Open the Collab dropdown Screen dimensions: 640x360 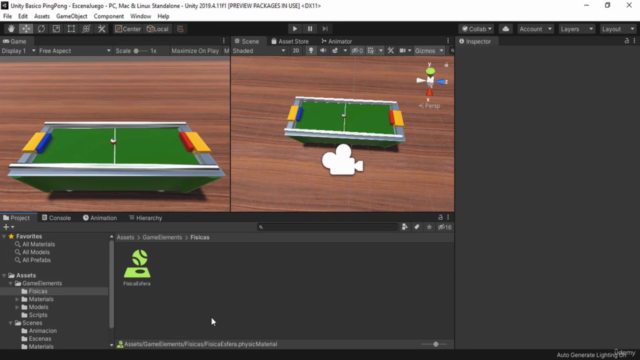coord(476,29)
